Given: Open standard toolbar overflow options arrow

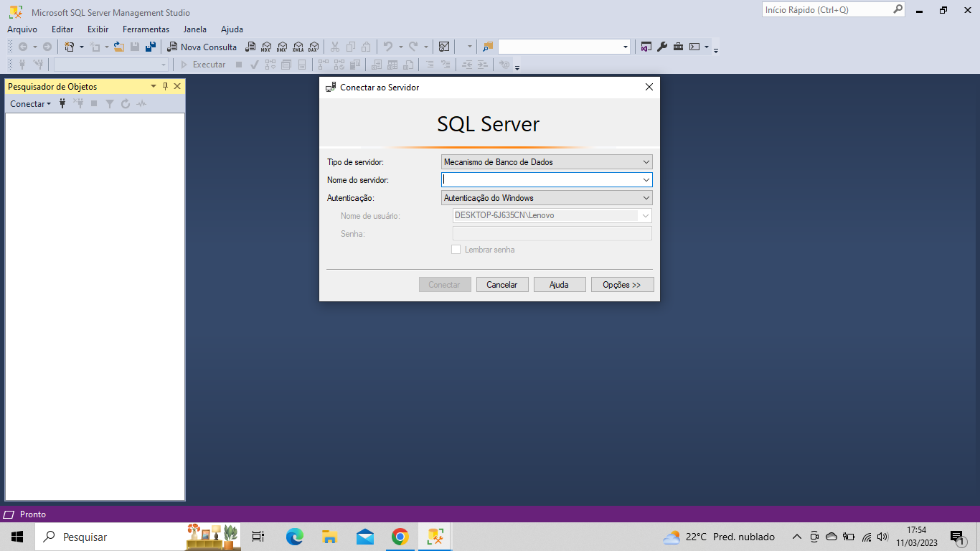Looking at the screenshot, I should (716, 50).
